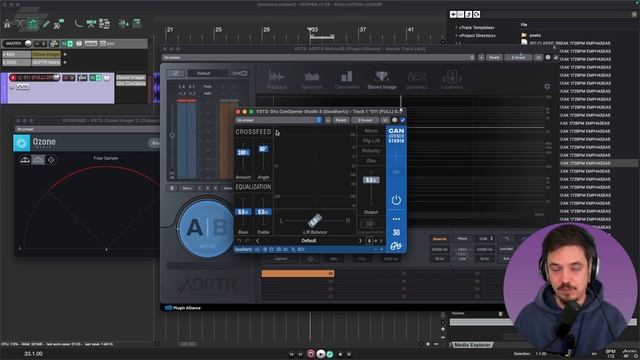Select CanOpener A preset slot button
This screenshot has height=360, width=640.
[369, 241]
